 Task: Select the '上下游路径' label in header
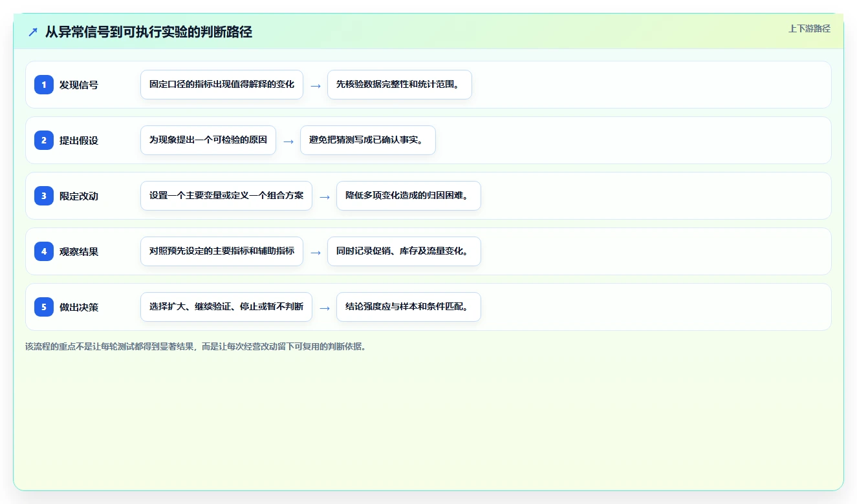(809, 28)
